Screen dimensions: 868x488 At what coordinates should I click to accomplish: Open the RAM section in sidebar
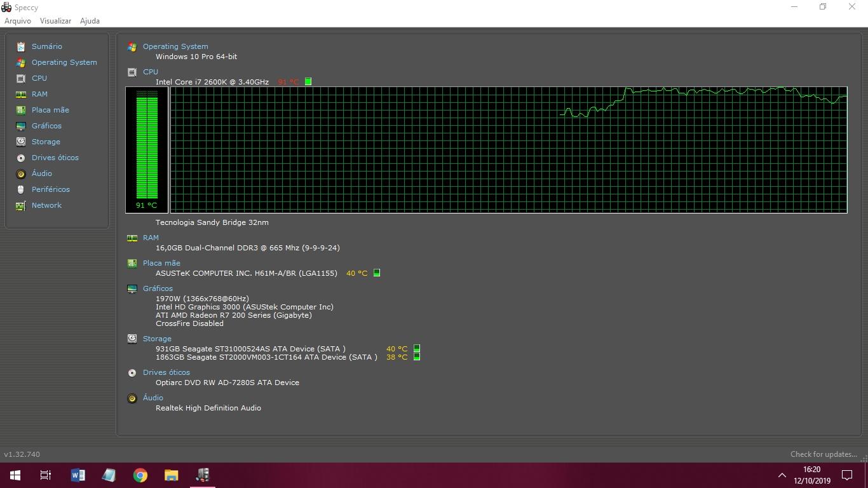pos(39,94)
